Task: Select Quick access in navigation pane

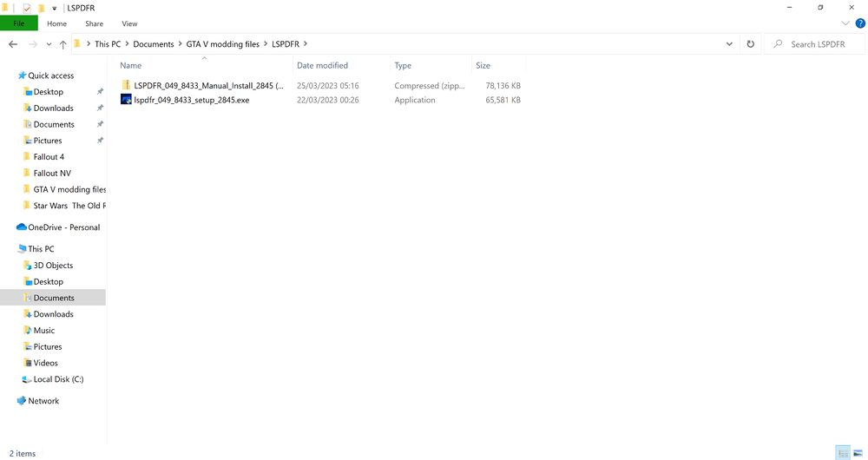Action: coord(51,76)
